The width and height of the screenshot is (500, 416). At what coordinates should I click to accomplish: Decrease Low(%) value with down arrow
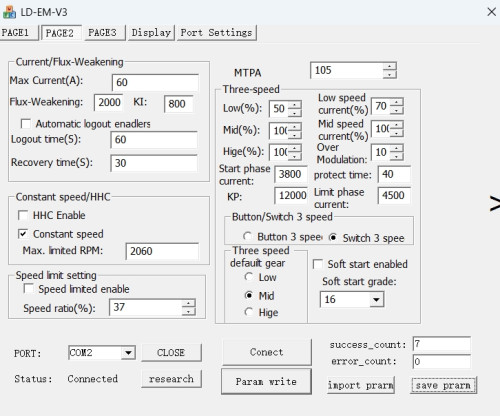pos(295,113)
